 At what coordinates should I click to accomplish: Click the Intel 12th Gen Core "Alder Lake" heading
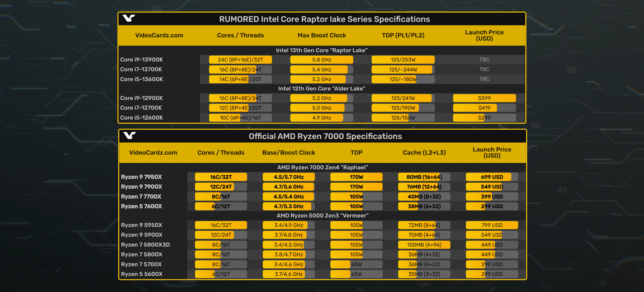[x=321, y=89]
